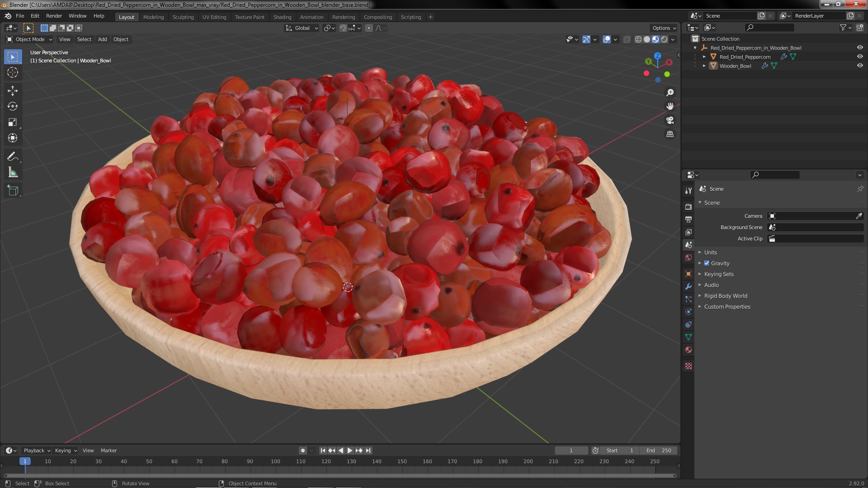
Task: Select the Transform tool
Action: coord(13,138)
